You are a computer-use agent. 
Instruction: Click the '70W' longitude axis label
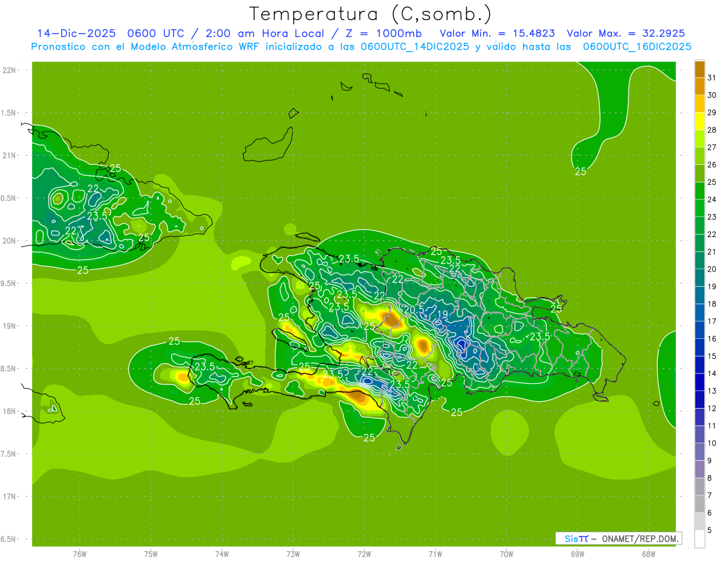pos(507,554)
